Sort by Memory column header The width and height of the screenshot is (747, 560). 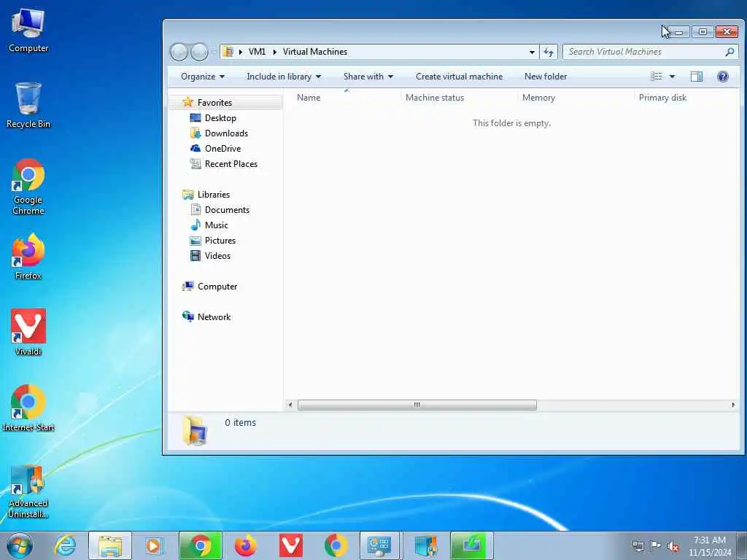pyautogui.click(x=576, y=98)
